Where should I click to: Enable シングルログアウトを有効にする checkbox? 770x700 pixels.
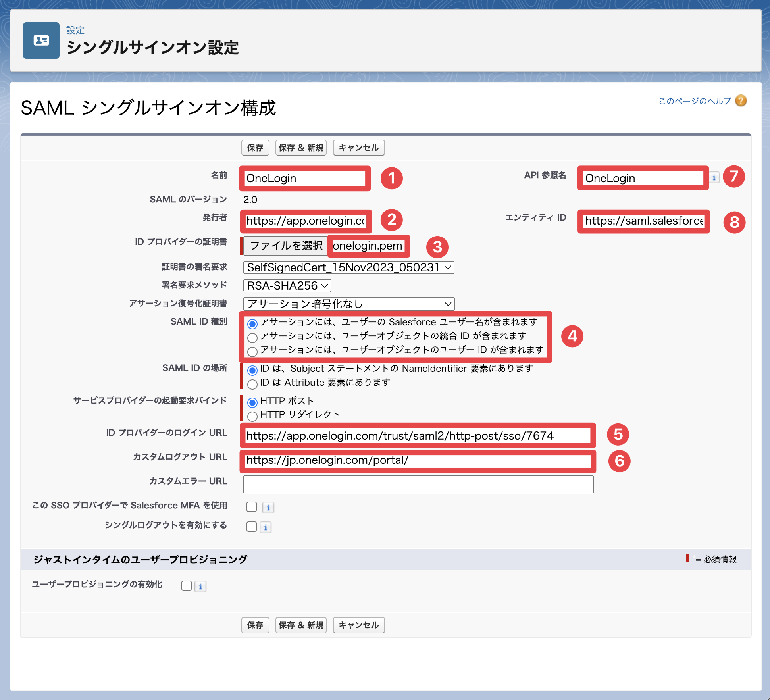[252, 527]
